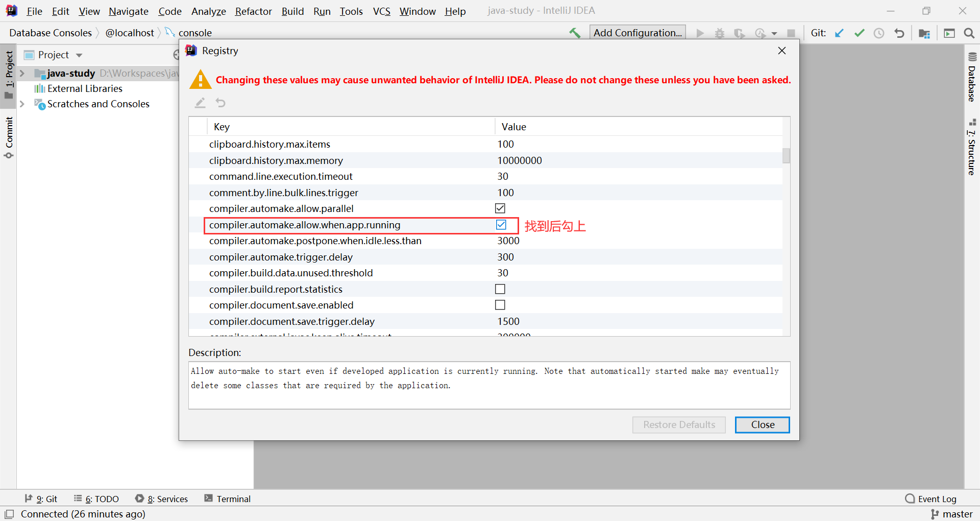
Task: Click the Run with Coverage icon
Action: (x=739, y=33)
